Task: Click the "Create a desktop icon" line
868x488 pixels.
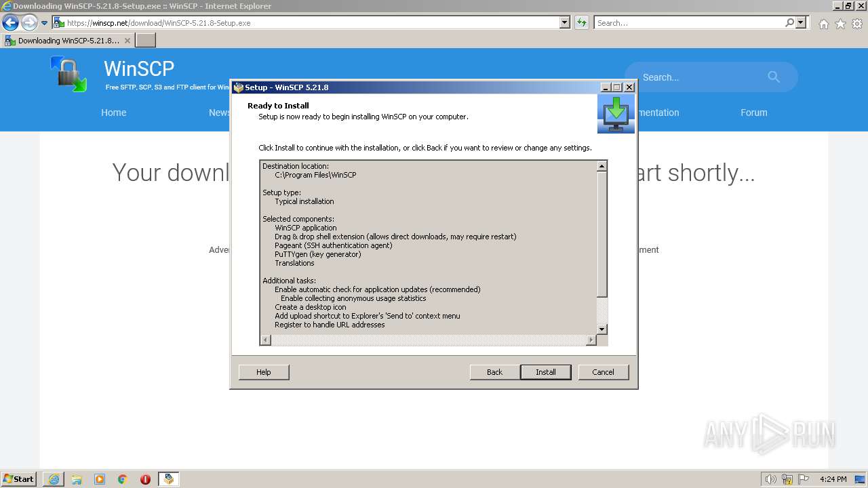Action: tap(311, 307)
